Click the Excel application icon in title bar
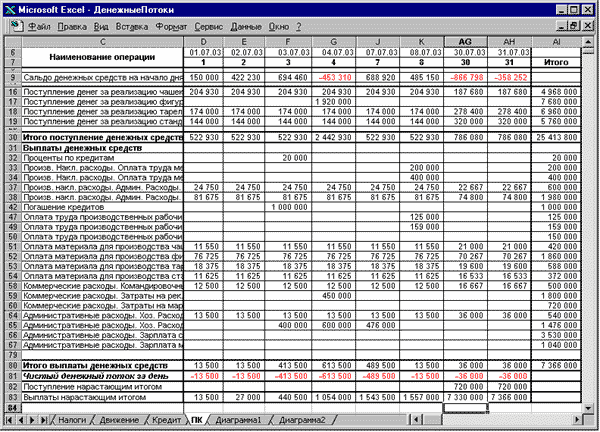This screenshot has height=432, width=600. [10, 10]
